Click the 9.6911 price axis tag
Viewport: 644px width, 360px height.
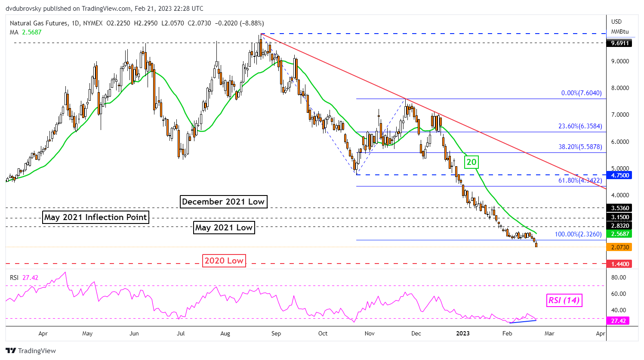tap(619, 43)
